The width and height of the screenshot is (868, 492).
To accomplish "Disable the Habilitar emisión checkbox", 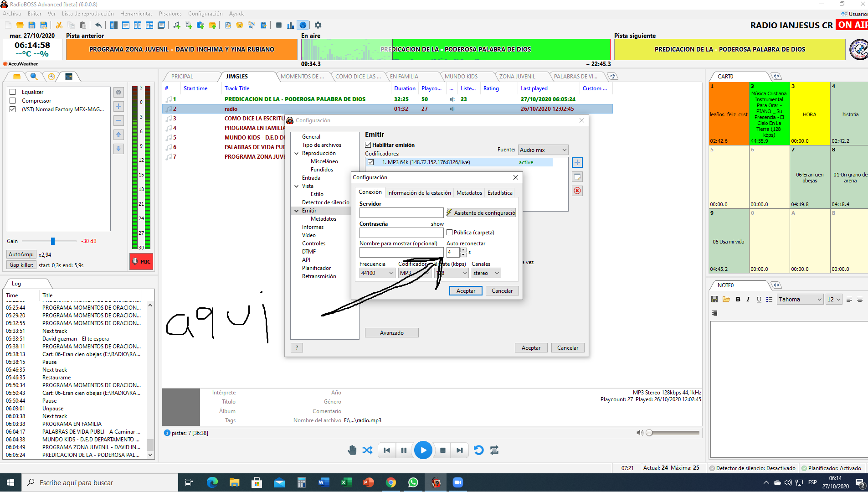I will (368, 145).
